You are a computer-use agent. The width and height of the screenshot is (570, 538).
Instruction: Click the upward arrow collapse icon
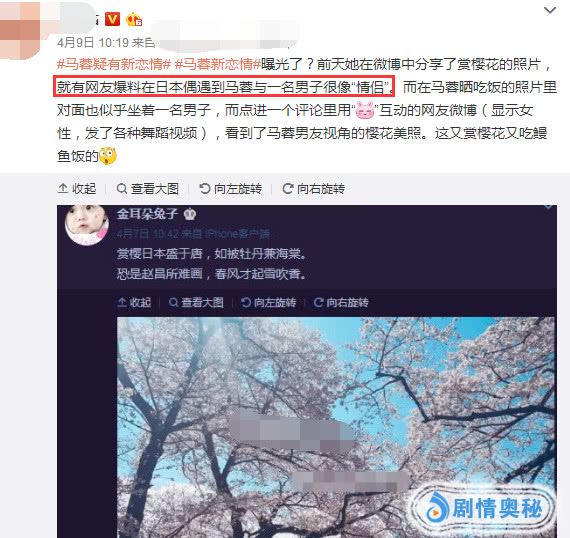point(63,189)
